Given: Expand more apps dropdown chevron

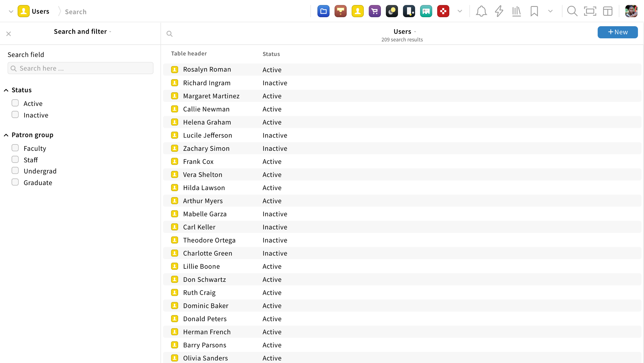Looking at the screenshot, I should (460, 11).
